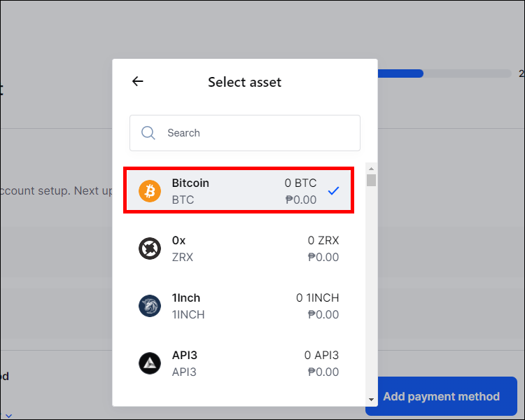Screen dimensions: 525x420
Task: Click the magnifying glass search icon
Action: point(148,133)
